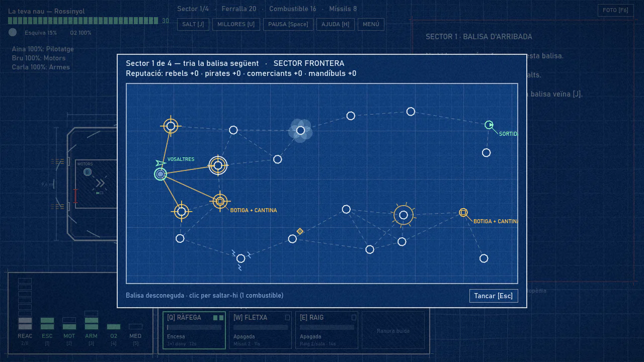Click the Combustible 16 fuel counter
Image resolution: width=644 pixels, height=362 pixels.
click(x=293, y=9)
